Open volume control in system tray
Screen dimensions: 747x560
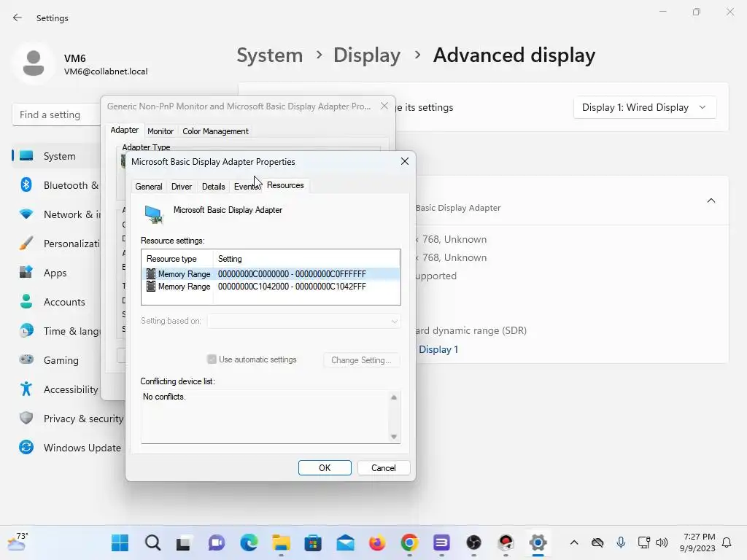point(662,542)
